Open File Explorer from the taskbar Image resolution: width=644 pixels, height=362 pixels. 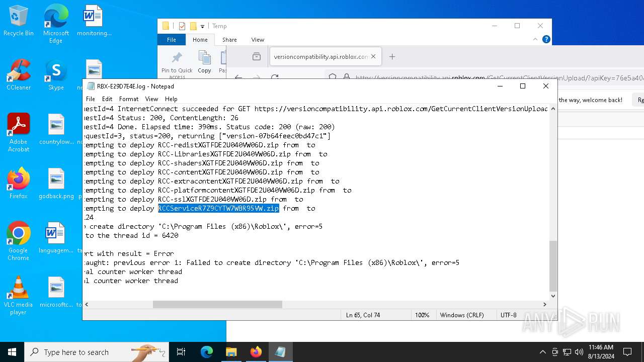pyautogui.click(x=231, y=352)
